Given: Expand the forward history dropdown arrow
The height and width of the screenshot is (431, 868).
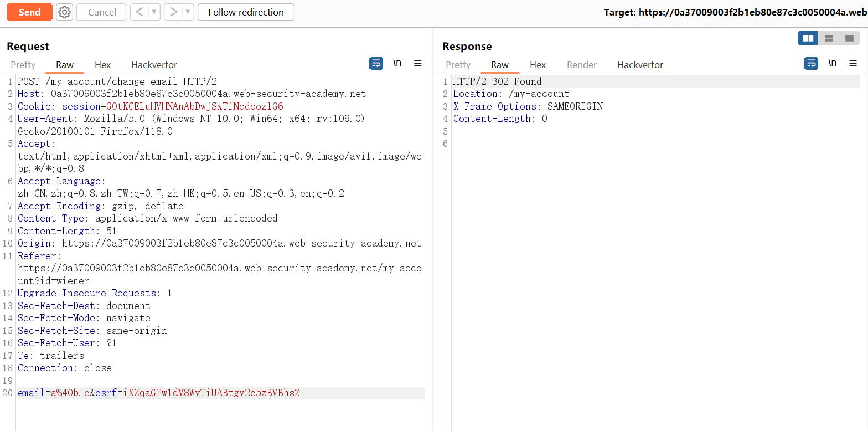Looking at the screenshot, I should [x=188, y=12].
